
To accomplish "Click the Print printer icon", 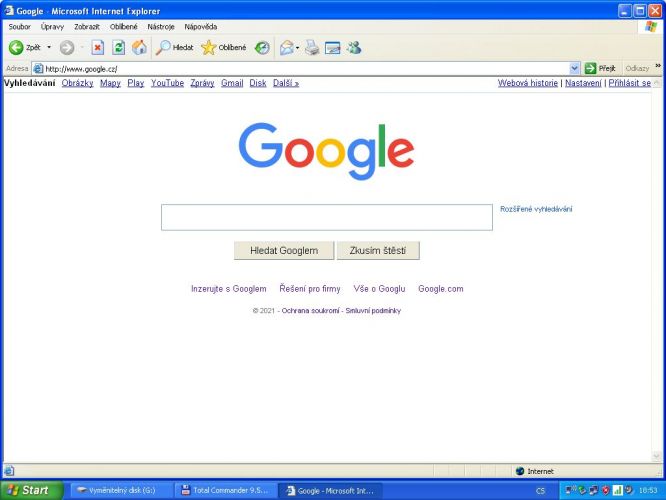I will pos(312,48).
